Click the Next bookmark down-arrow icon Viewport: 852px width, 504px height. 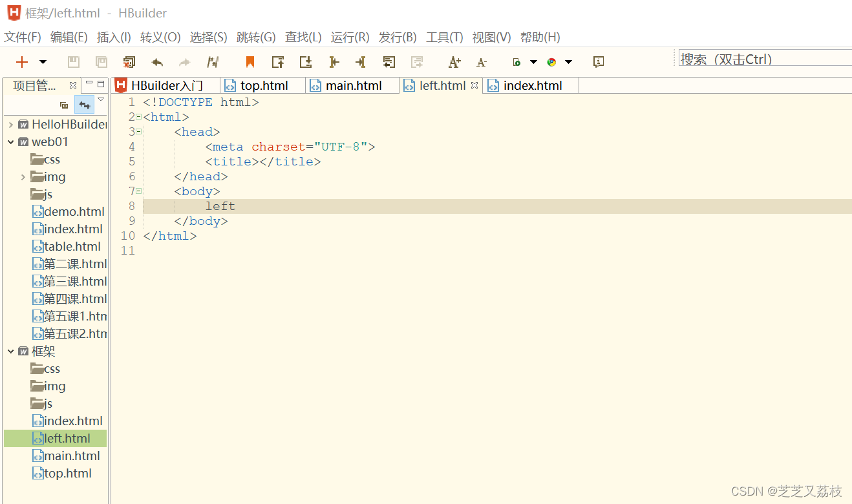click(306, 62)
